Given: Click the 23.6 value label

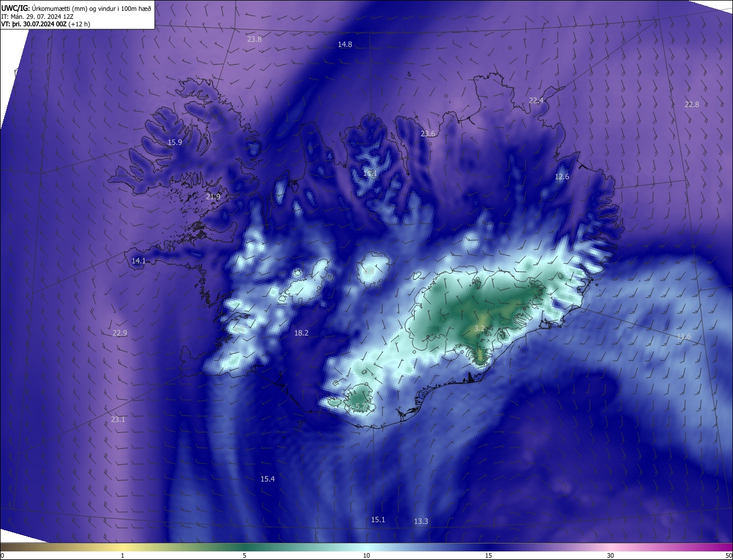Looking at the screenshot, I should point(428,134).
